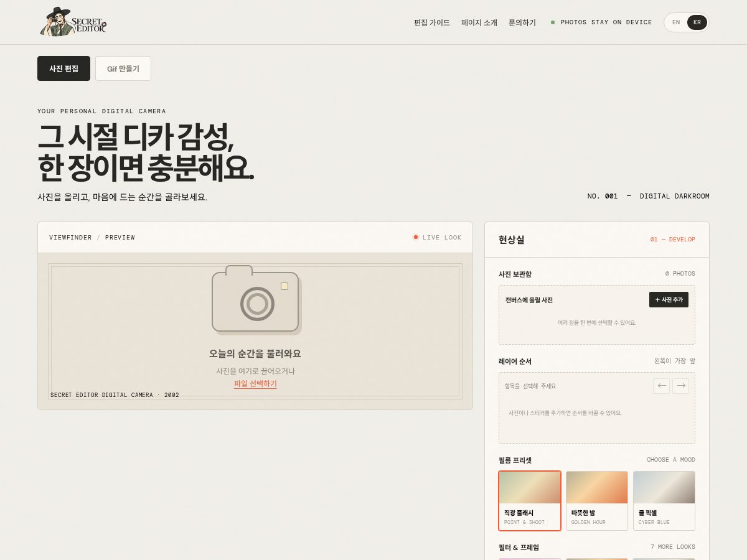The width and height of the screenshot is (747, 560).
Task: Click the VIEWFINDER / PREVIEW header text
Action: pos(92,238)
